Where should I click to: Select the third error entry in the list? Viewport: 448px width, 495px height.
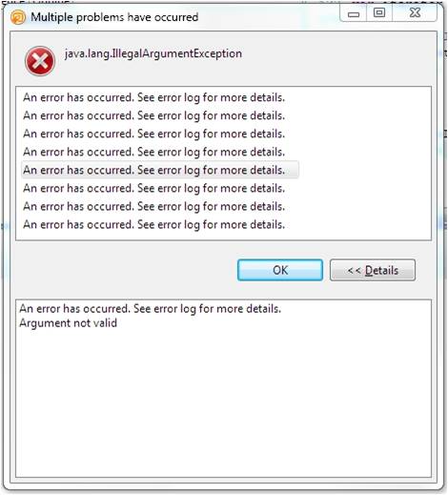(x=153, y=134)
